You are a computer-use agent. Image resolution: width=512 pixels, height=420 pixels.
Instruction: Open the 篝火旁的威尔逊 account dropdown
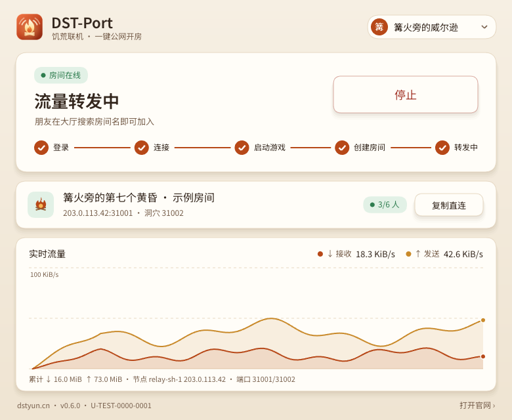(432, 27)
